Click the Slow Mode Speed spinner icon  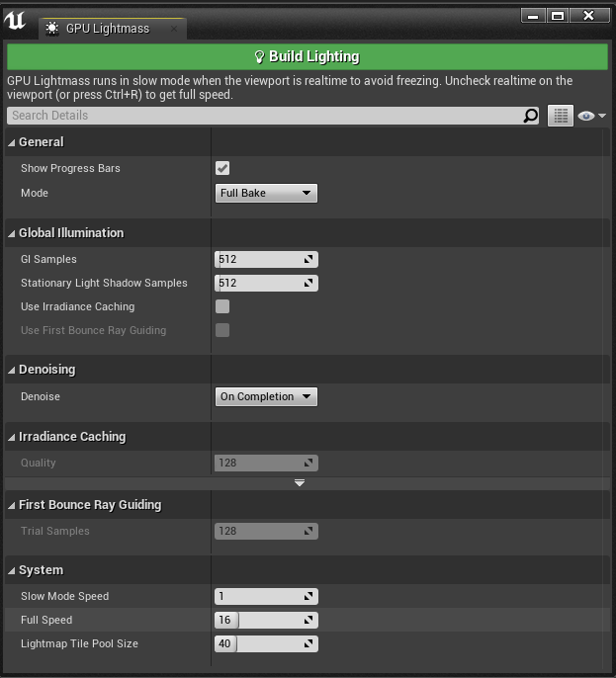[308, 596]
